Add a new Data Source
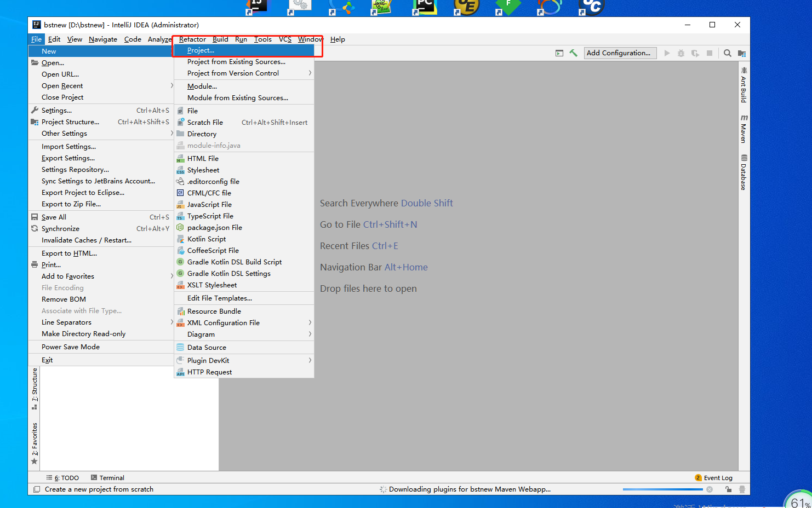This screenshot has width=812, height=508. [244, 348]
